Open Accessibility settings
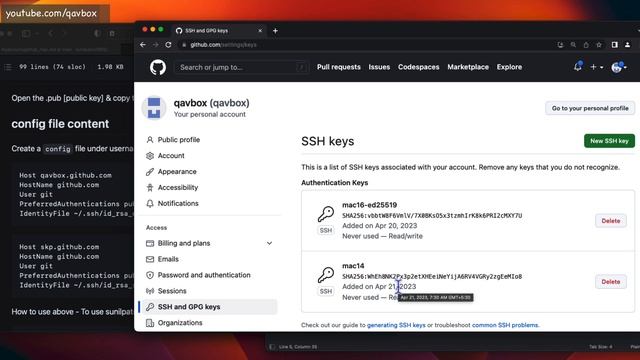Viewport: 640px width, 360px height. [178, 187]
